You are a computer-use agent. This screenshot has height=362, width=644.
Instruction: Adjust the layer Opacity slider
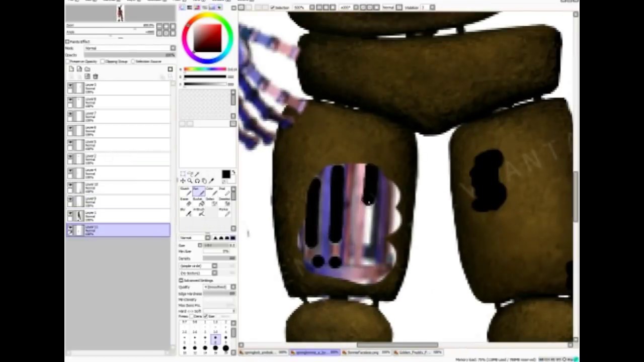tap(130, 55)
